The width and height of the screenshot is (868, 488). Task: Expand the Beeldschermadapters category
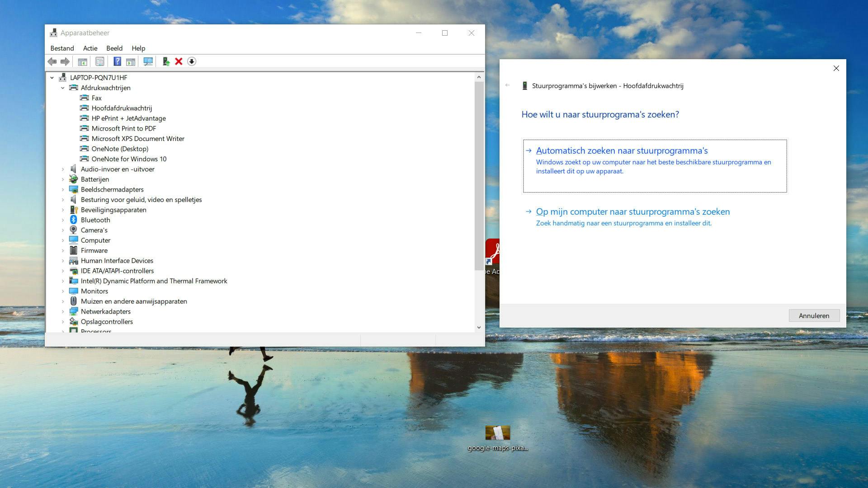click(x=63, y=190)
